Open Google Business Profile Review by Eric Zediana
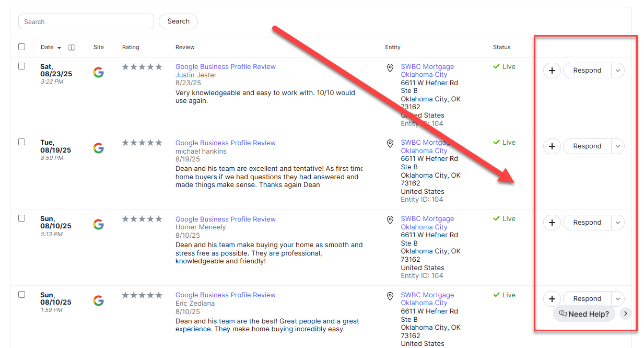Viewport: 644px width, 348px height. click(226, 295)
